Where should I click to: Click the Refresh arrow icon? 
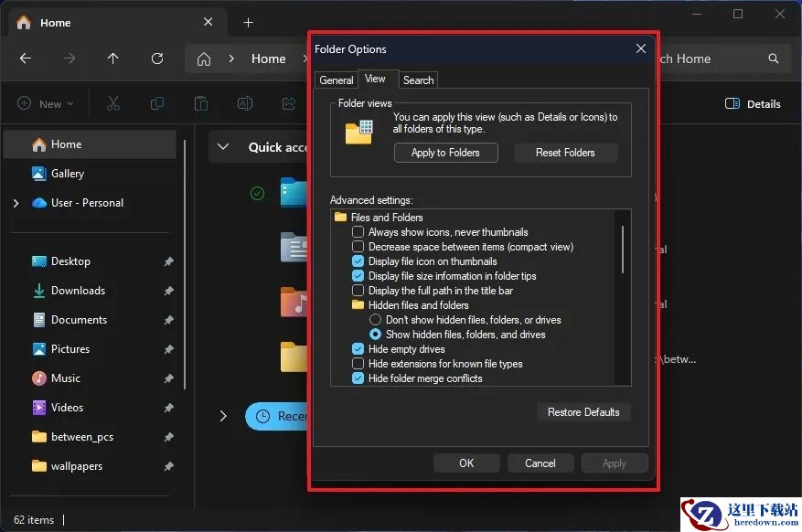pos(157,59)
